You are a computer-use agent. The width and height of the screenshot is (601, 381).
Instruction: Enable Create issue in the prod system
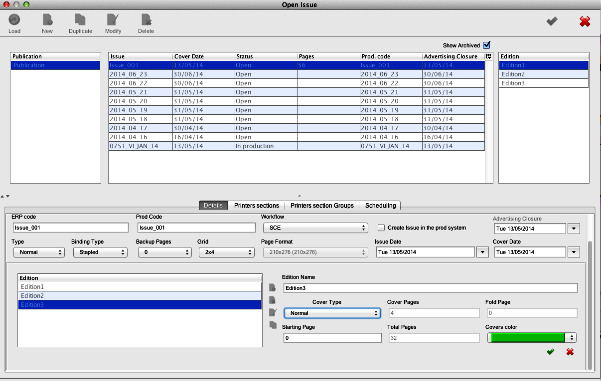(381, 228)
